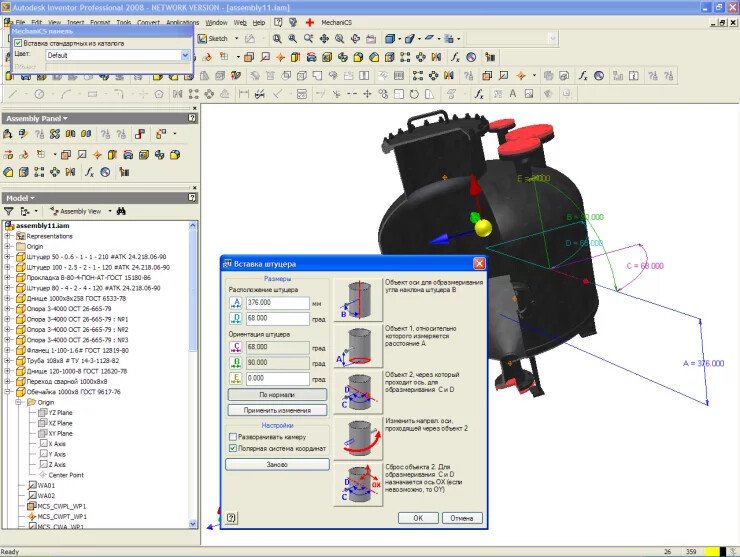This screenshot has width=740, height=557.
Task: Click the fx parameters icon in Assembly Panel
Action: (x=89, y=171)
